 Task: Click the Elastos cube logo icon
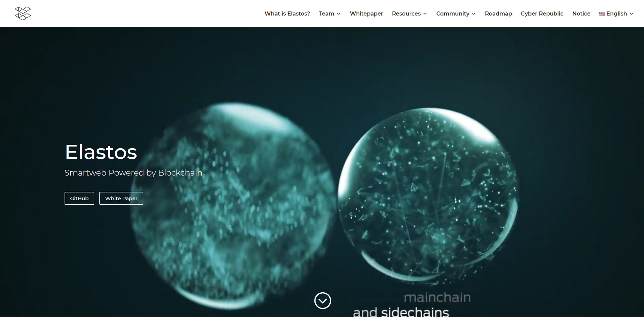point(23,14)
